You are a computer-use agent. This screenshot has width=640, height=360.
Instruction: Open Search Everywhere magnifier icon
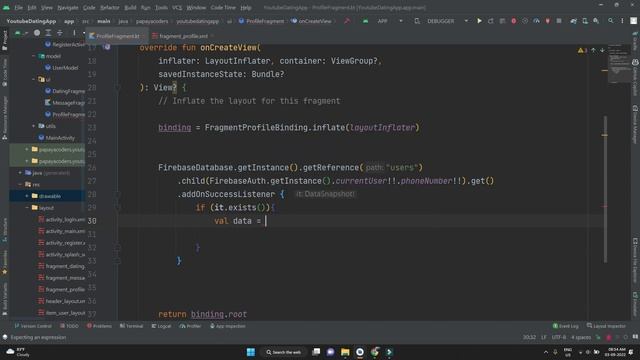(611, 21)
